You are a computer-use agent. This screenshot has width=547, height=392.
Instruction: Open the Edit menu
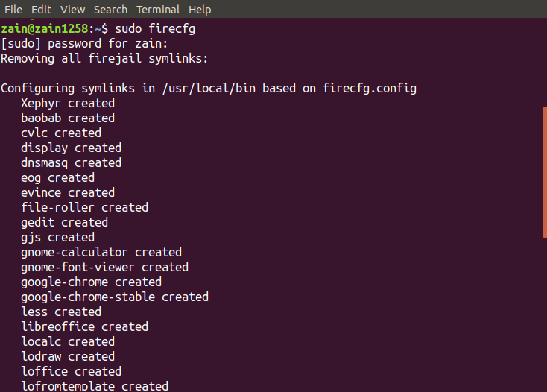click(42, 10)
